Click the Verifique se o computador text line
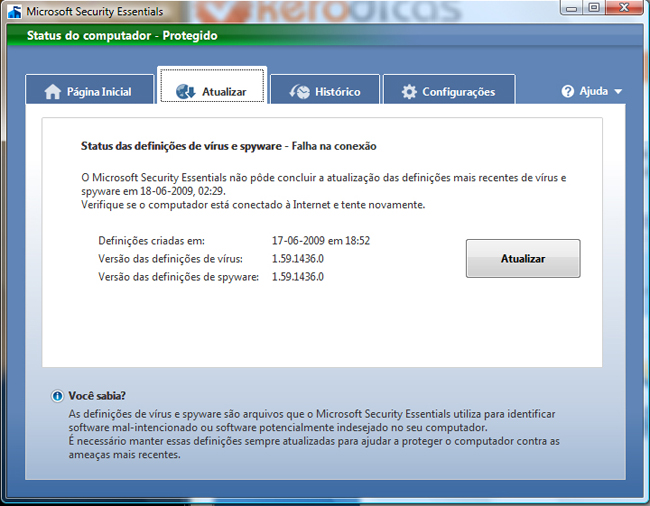This screenshot has width=650, height=506. pyautogui.click(x=253, y=205)
